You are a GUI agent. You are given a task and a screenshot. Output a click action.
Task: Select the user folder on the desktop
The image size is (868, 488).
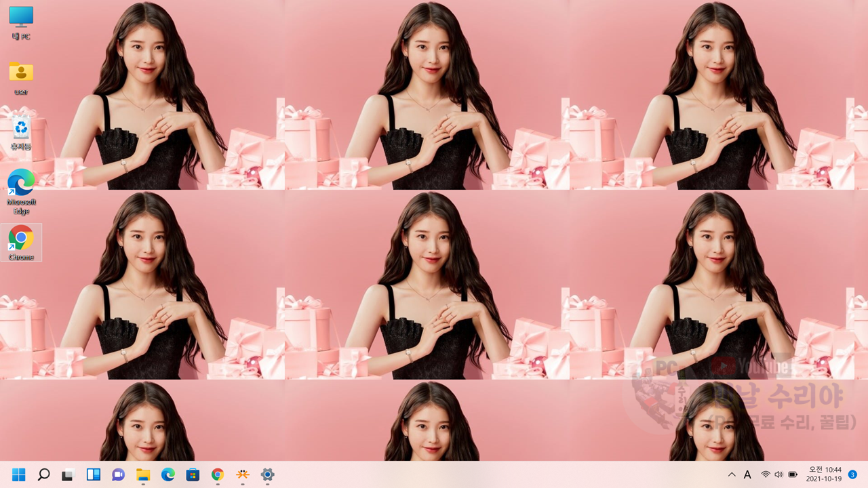21,78
